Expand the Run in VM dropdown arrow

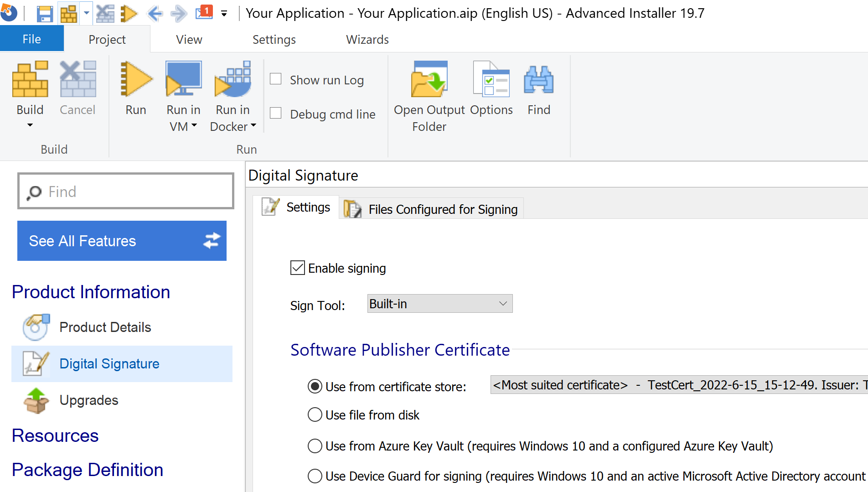click(x=194, y=125)
